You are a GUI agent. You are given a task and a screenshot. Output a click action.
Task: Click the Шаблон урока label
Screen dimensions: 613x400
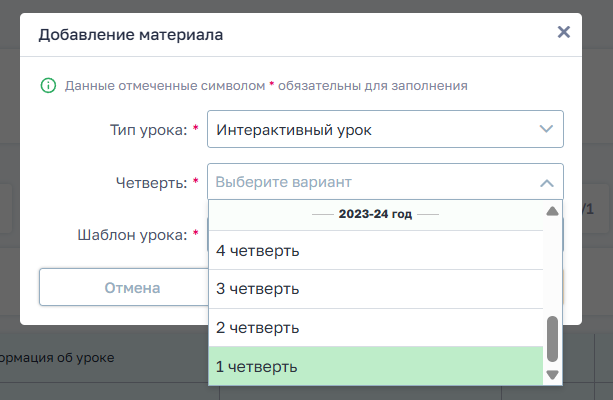tap(131, 235)
